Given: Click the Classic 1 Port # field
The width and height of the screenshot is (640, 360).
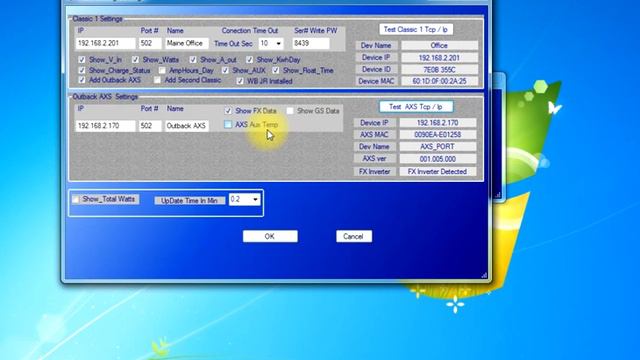Looking at the screenshot, I should [150, 43].
